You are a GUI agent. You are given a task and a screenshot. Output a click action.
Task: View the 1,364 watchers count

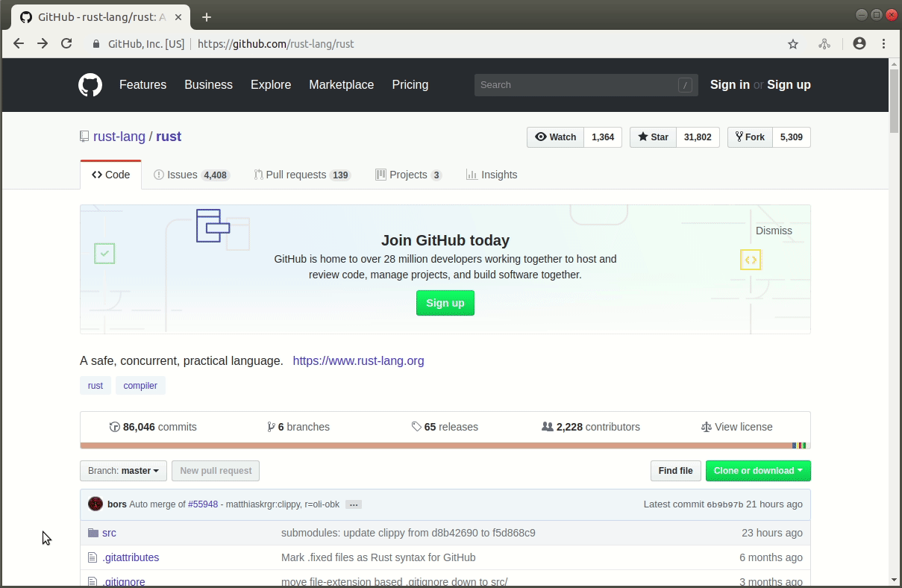[x=603, y=137]
